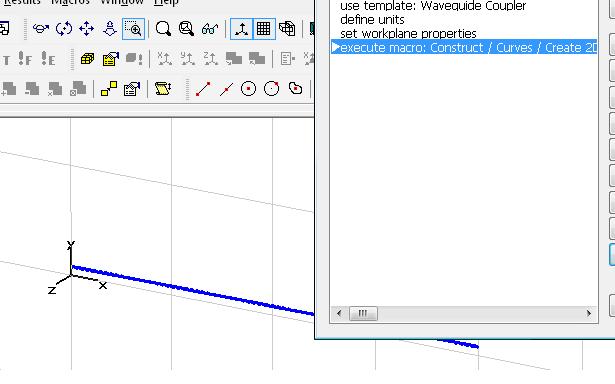Click the Boolean add shapes icon
Screen dimensions: 615x384
(9, 89)
